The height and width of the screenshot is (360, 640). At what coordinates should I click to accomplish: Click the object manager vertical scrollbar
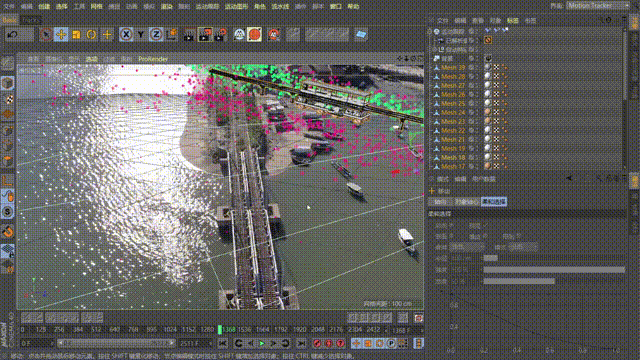click(624, 64)
